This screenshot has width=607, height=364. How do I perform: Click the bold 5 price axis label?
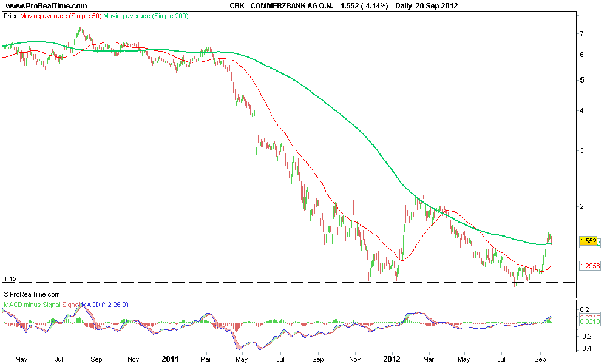coord(582,80)
